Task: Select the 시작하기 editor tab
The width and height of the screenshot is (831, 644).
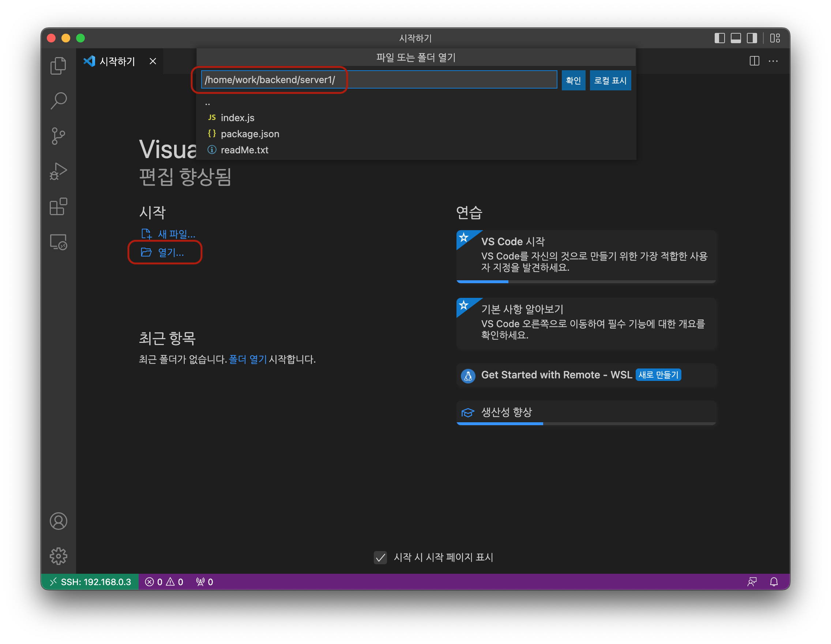Action: [x=117, y=61]
